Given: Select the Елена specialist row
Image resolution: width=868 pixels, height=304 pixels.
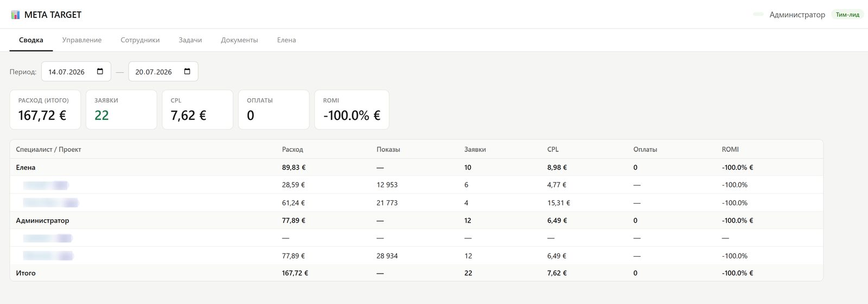Looking at the screenshot, I should [416, 167].
